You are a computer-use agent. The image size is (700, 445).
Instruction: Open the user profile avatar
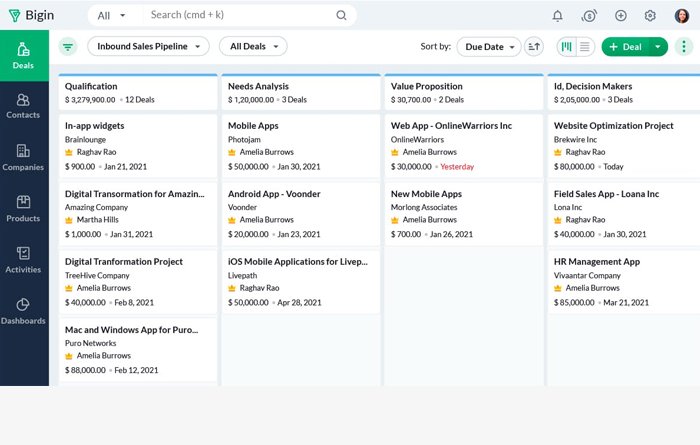pyautogui.click(x=681, y=16)
